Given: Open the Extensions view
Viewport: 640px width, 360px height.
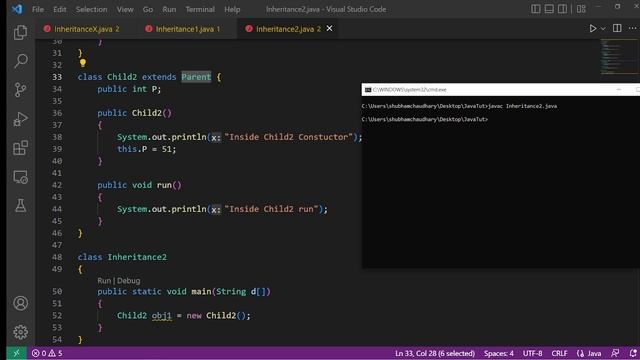Looking at the screenshot, I should coord(20,148).
